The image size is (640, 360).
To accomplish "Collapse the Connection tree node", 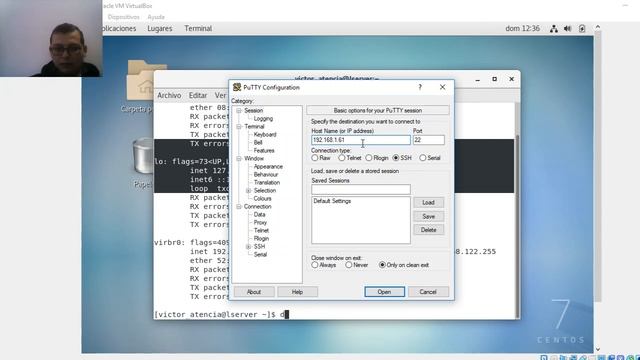I will tap(239, 207).
